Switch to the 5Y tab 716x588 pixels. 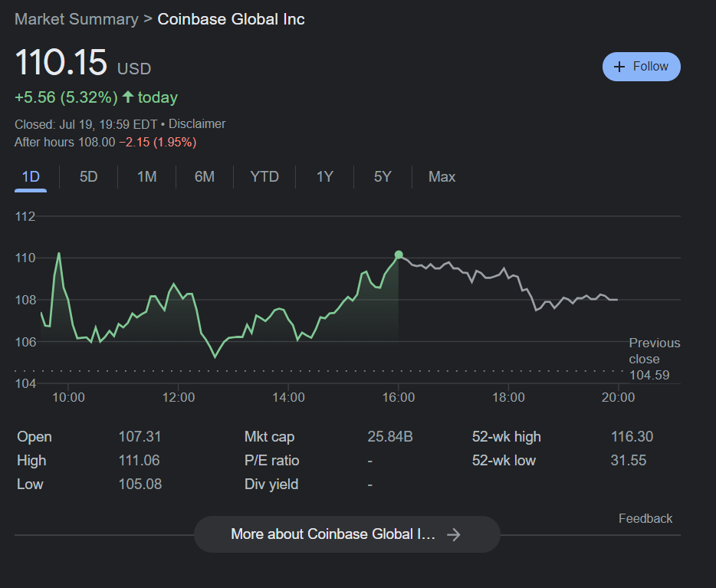(x=383, y=177)
